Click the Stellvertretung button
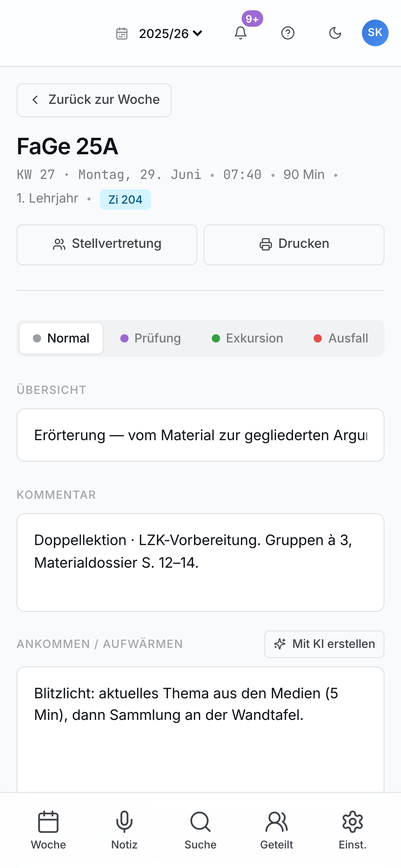 [x=107, y=245]
